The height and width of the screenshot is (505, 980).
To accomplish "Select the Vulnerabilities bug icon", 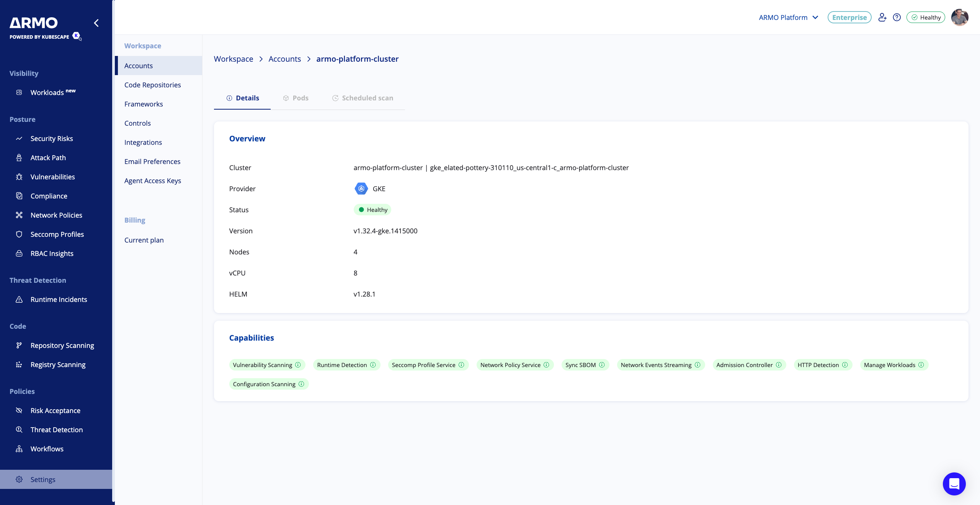I will [x=19, y=177].
